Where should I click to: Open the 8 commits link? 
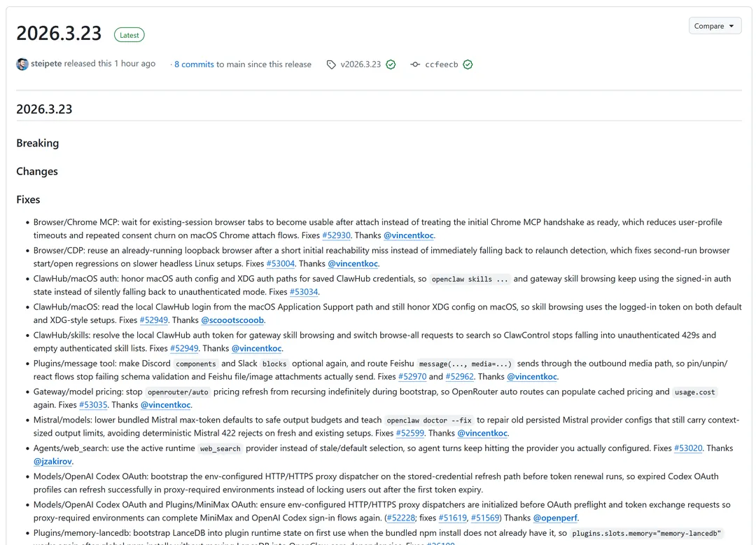tap(194, 64)
